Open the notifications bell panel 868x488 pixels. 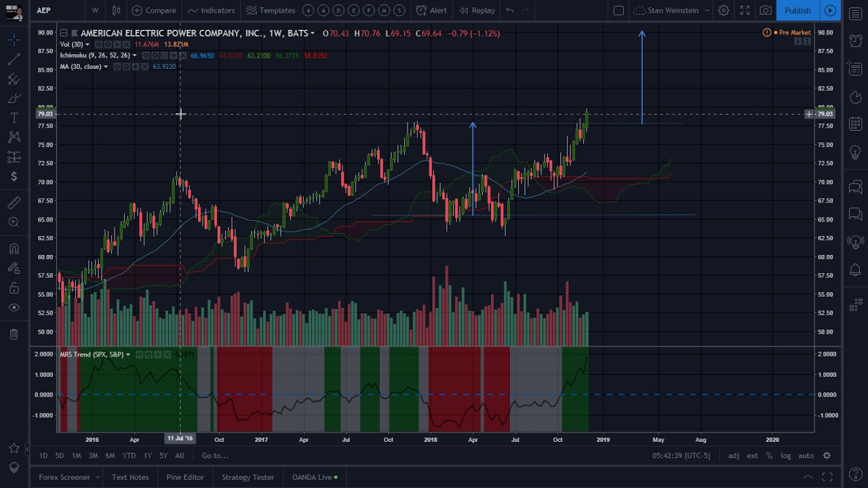(x=856, y=270)
